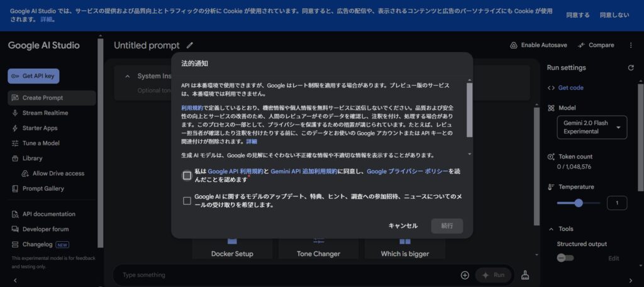Screen dimensions: 644x287
Task: Click the キャンセル button in the dialog
Action: pos(403,226)
